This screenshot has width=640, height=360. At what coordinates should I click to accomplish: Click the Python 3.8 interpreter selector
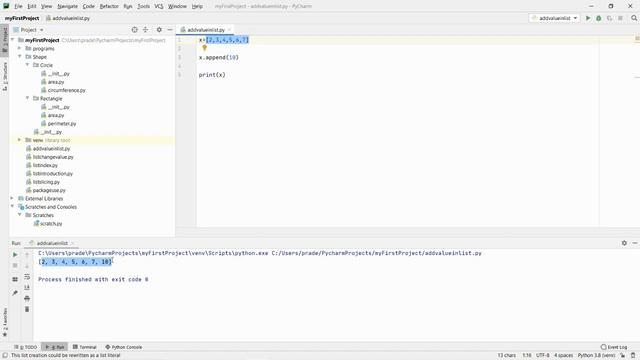pyautogui.click(x=596, y=356)
